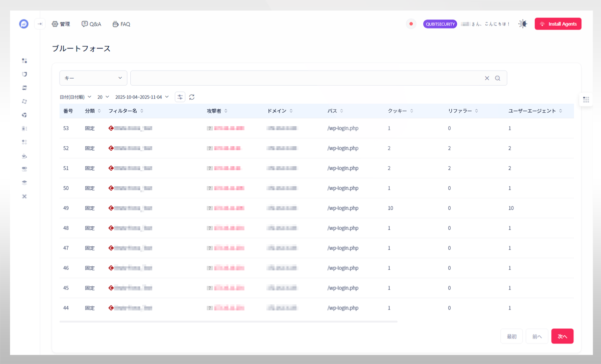Click the dashboard grid icon in left sidebar
This screenshot has height=364, width=601.
pos(24,61)
